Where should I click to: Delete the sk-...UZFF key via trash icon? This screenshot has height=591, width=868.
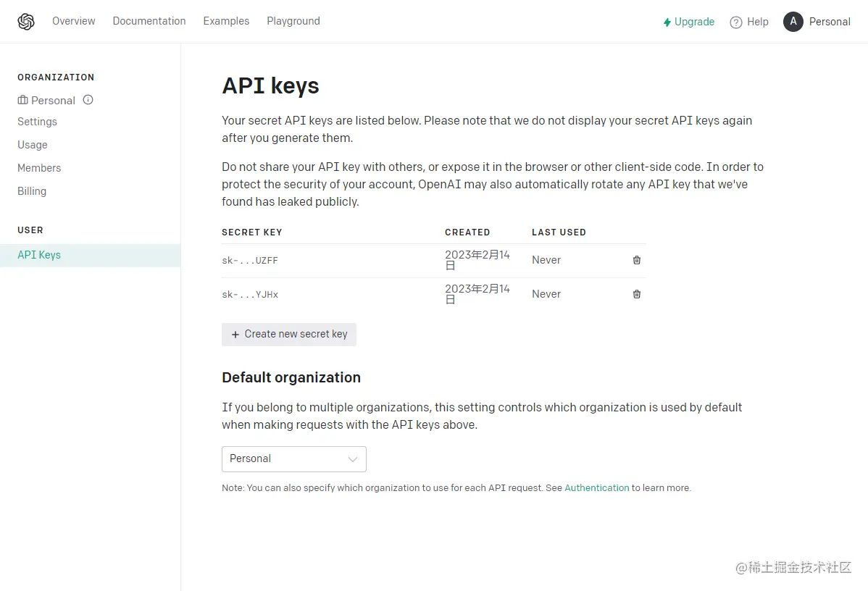[x=637, y=260]
